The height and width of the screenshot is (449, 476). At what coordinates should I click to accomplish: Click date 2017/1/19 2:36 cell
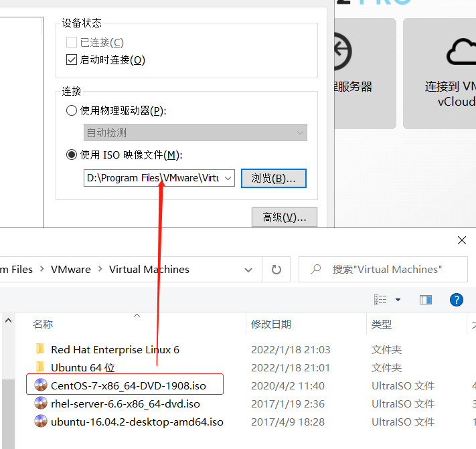(x=288, y=403)
